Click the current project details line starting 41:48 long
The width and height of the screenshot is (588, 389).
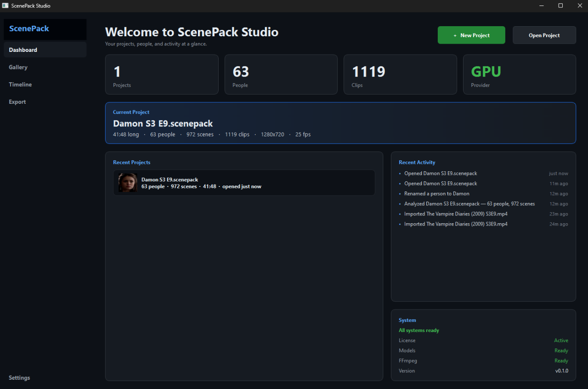click(212, 135)
